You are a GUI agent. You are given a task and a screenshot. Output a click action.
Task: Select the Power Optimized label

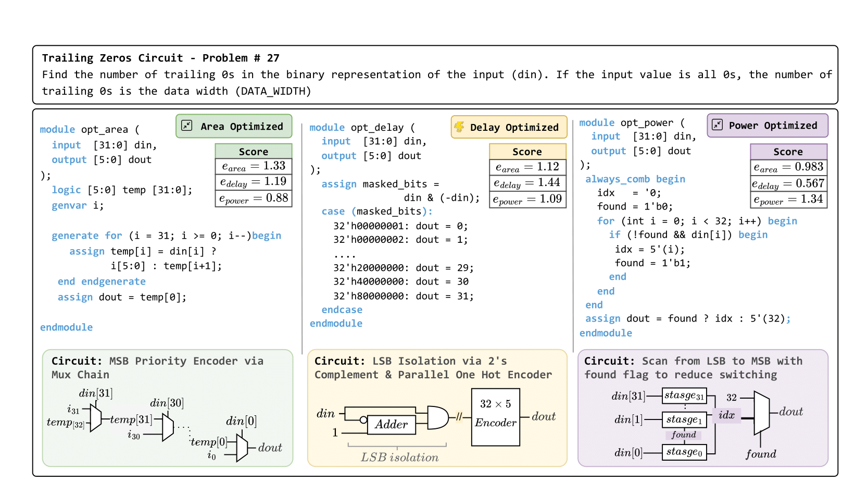click(x=773, y=125)
